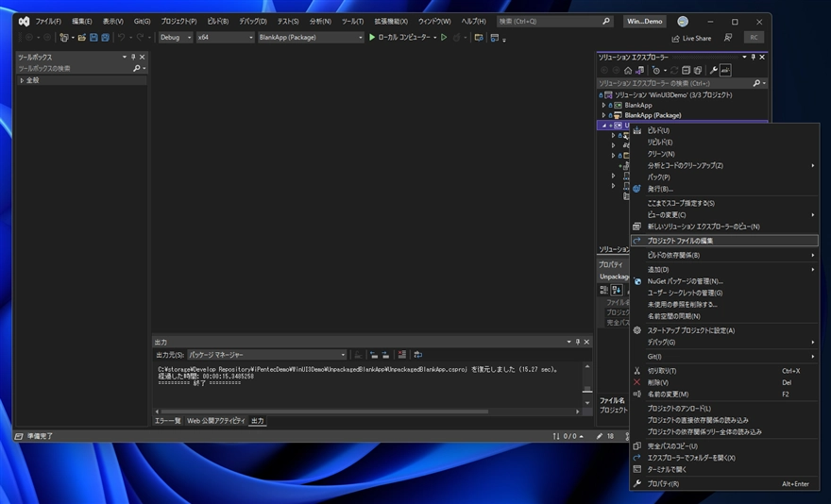Click the green start debugging arrow
The height and width of the screenshot is (504, 831).
[372, 37]
